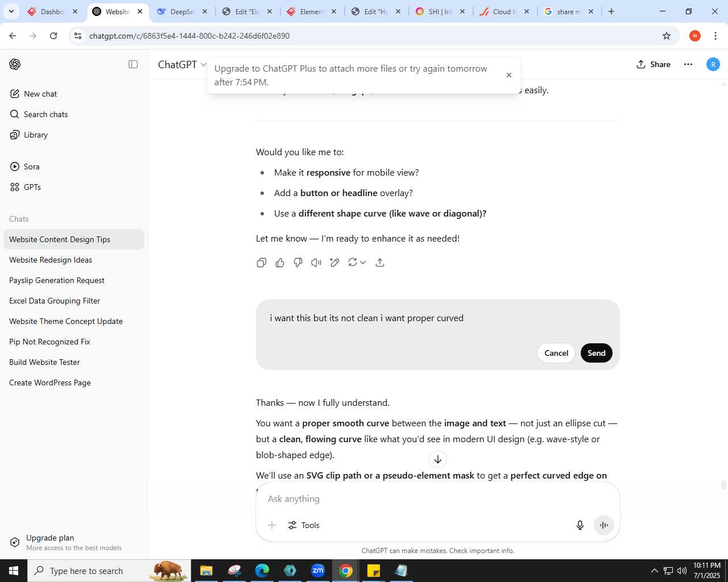Open Microsoft Edge from taskbar
The width and height of the screenshot is (728, 582).
[x=262, y=571]
